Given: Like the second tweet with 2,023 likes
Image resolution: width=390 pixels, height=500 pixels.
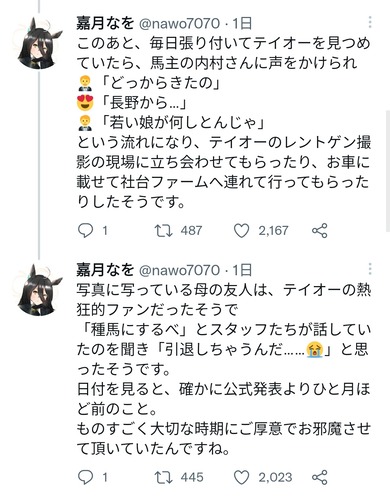Looking at the screenshot, I should tap(241, 477).
